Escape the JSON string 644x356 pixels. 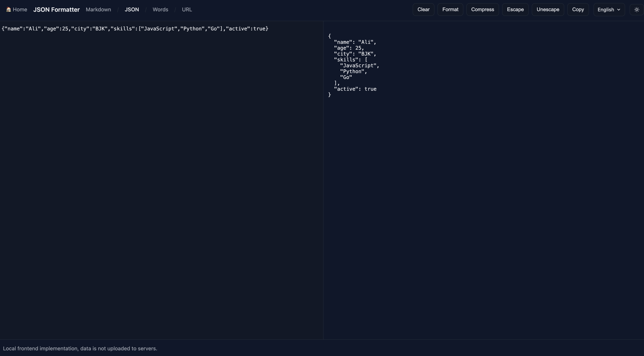point(515,9)
